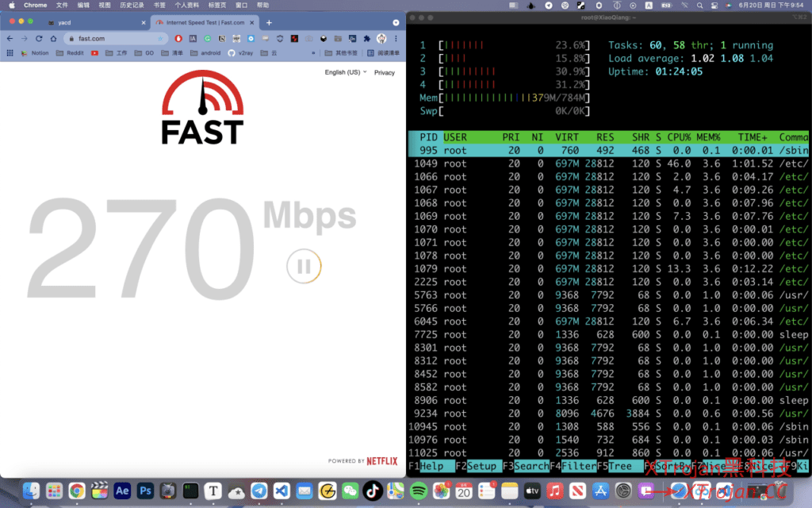
Task: Refresh the page with the reload icon
Action: [x=39, y=37]
